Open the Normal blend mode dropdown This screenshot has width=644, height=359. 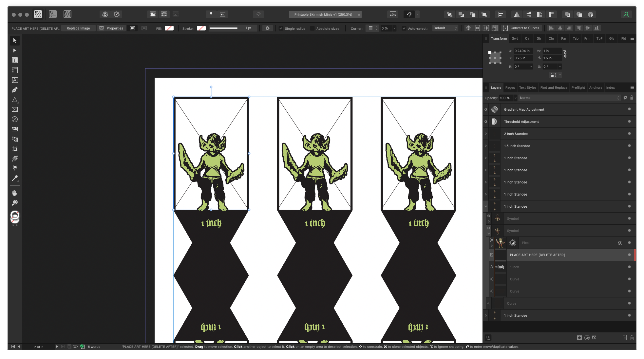[569, 98]
